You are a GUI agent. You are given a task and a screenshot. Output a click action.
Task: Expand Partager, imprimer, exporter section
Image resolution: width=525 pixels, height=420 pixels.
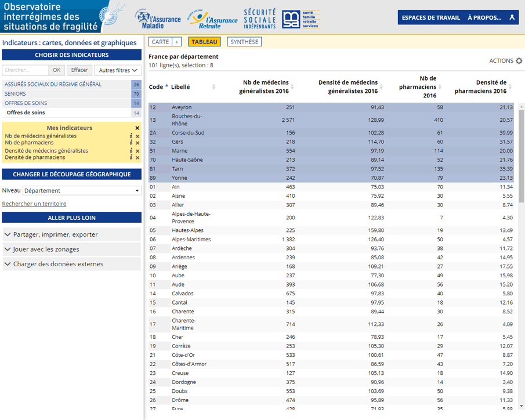pos(72,234)
